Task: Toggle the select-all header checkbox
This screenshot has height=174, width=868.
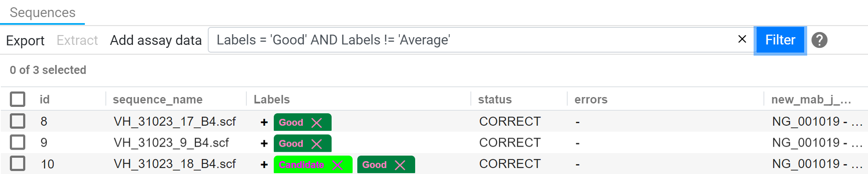Action: 18,99
